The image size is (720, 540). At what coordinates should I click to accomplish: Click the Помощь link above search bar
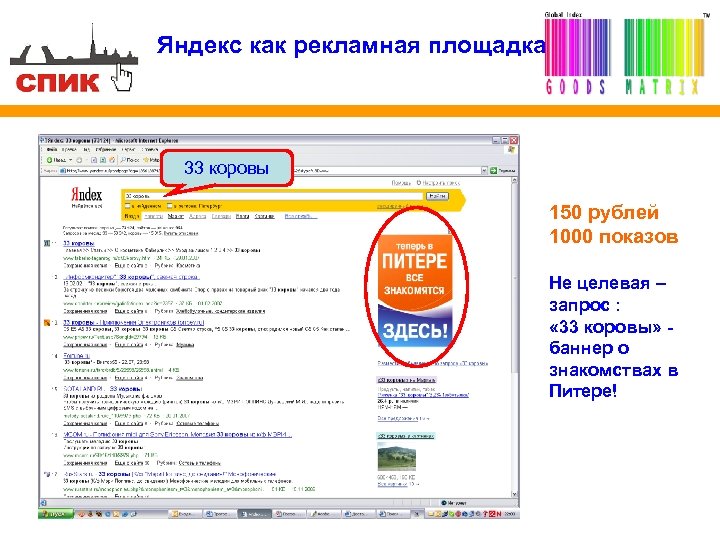(401, 183)
